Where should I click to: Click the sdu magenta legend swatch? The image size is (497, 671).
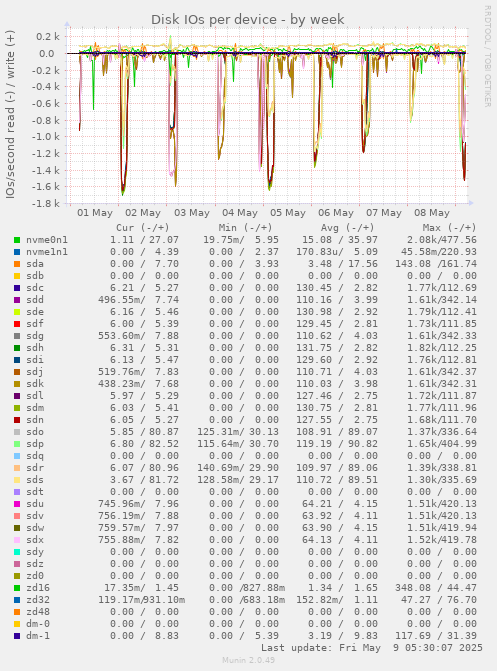[x=17, y=504]
